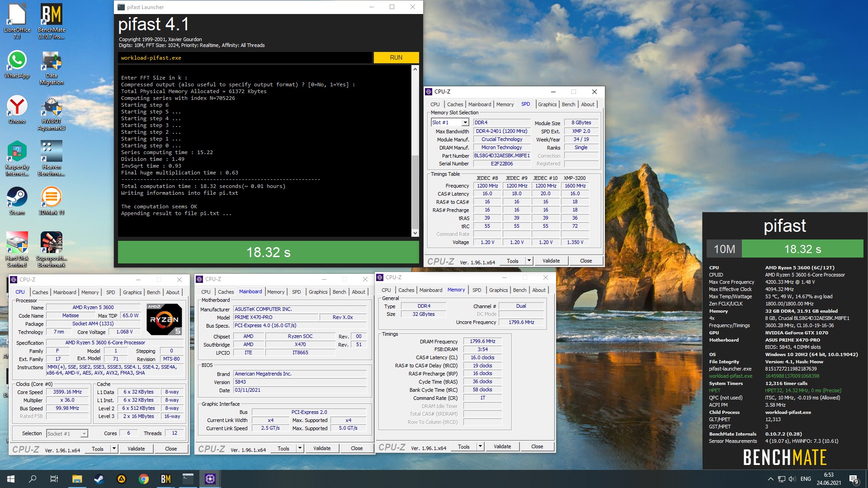Switch to Mainboard tab in CPU window
Viewport: 868px width, 488px height.
pos(65,292)
